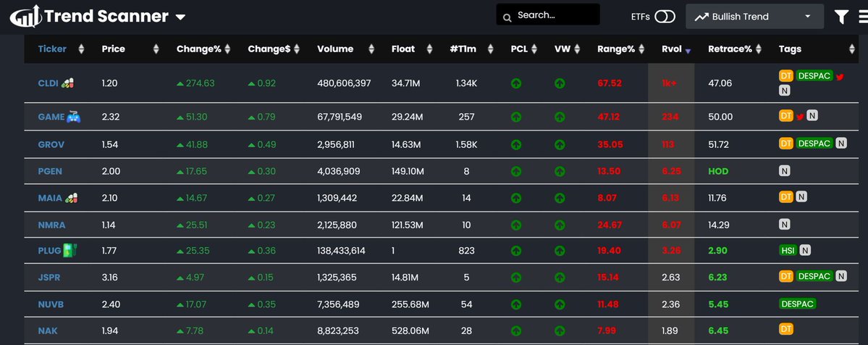Click the Twitter bird icon in CLDI row
The image size is (868, 345).
click(840, 77)
